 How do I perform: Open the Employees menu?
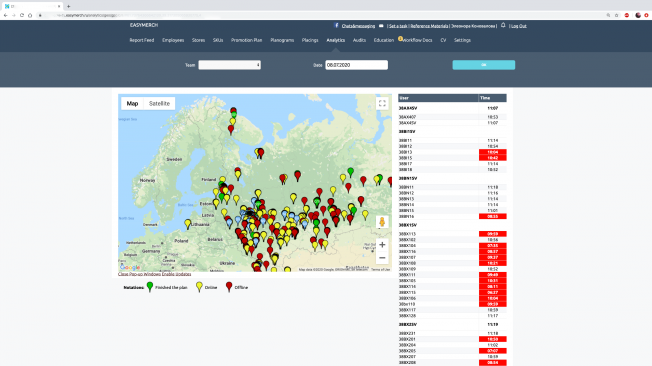pos(173,40)
